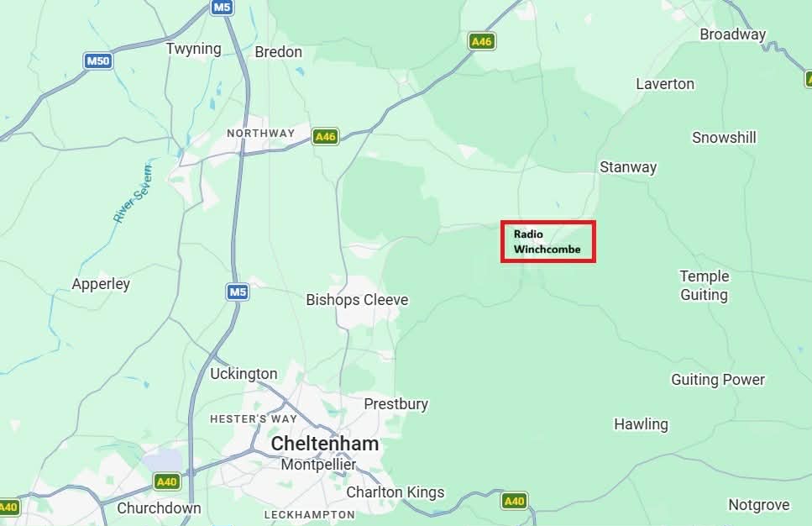
Task: Click the M50 motorway shield
Action: [98, 61]
